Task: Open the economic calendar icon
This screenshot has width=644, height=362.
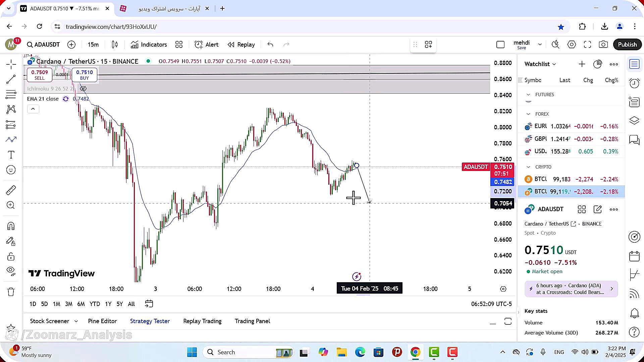Action: click(634, 256)
